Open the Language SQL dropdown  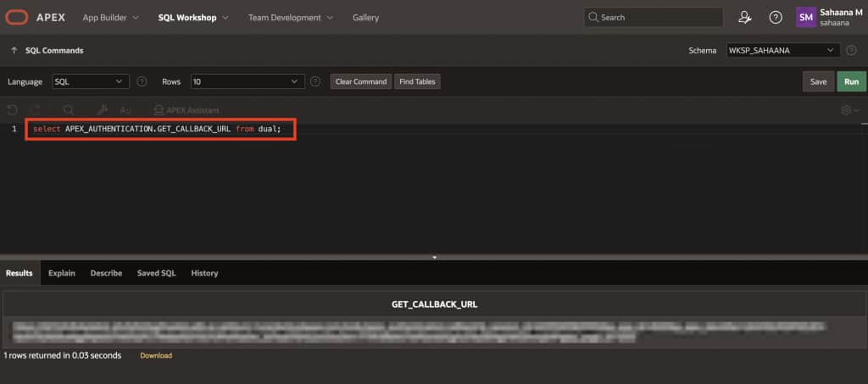click(91, 81)
